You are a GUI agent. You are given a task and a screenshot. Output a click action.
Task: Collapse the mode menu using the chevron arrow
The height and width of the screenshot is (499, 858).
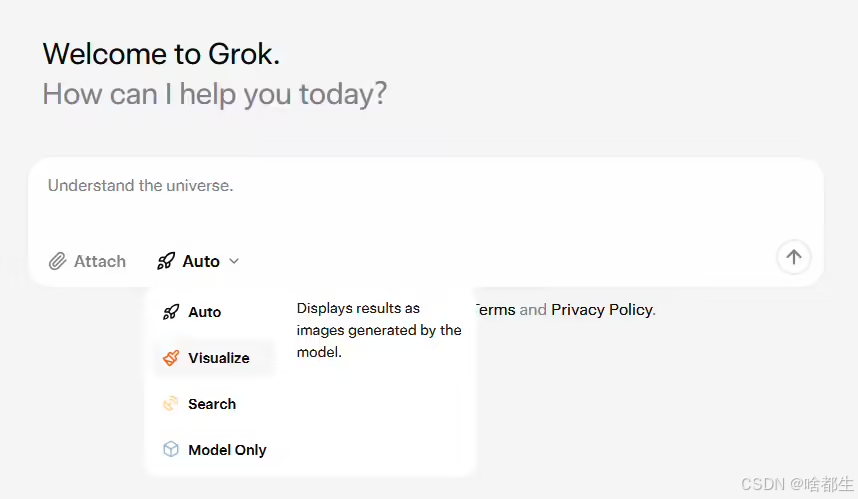point(235,262)
